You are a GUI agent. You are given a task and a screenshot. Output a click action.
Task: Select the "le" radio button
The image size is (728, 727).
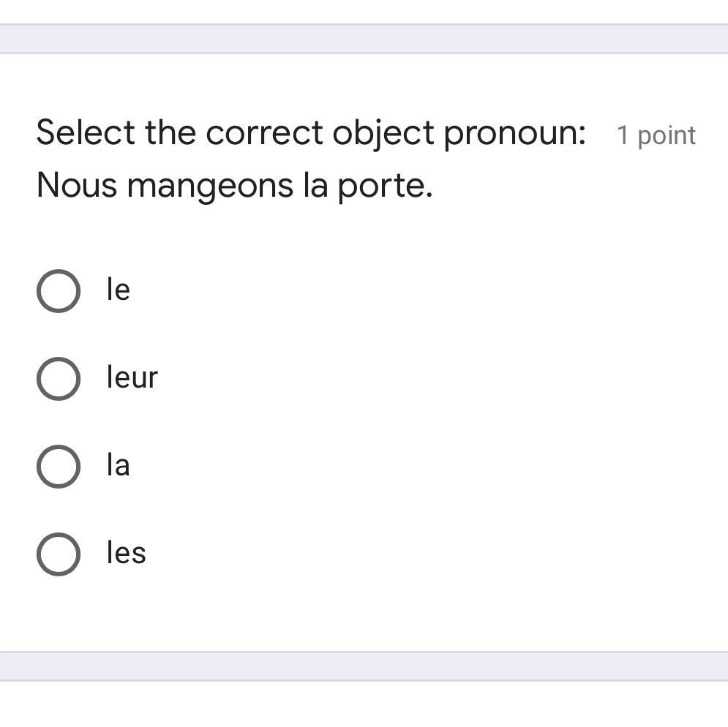coord(59,291)
